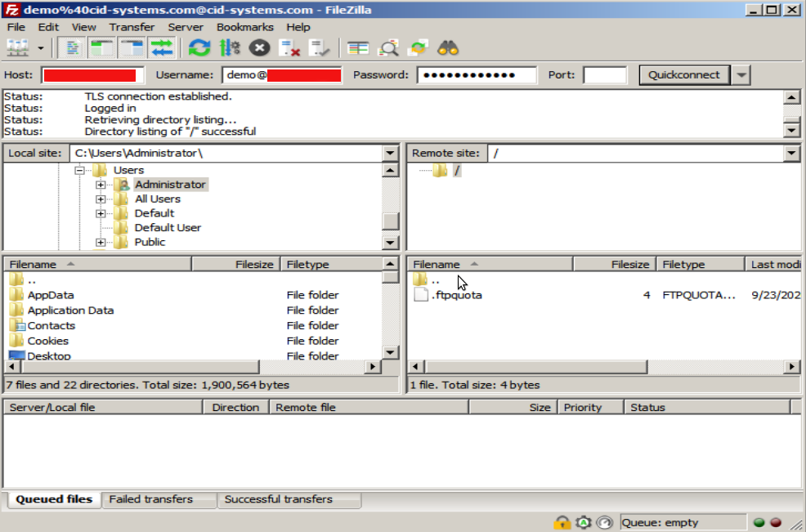
Task: Open the Quickconnect history dropdown
Action: point(741,75)
